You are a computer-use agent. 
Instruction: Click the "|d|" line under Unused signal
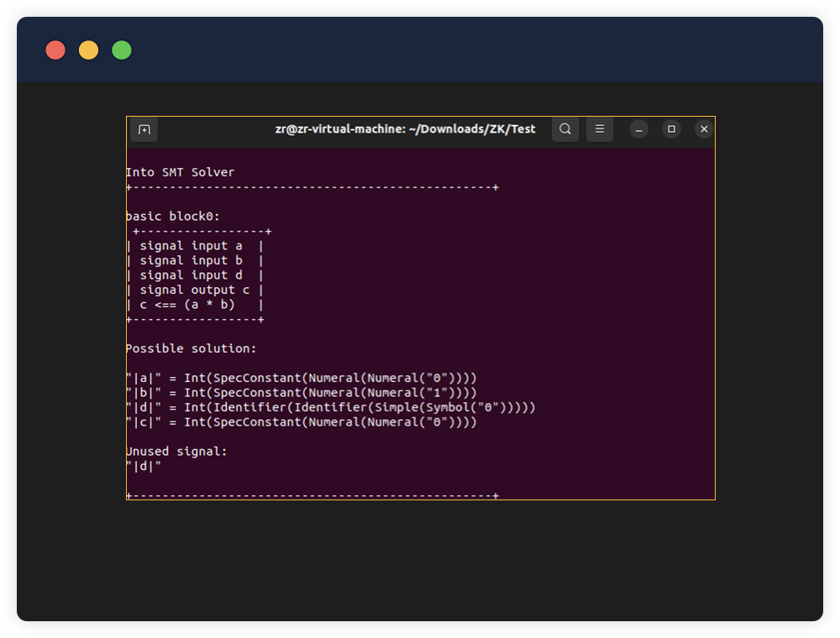pos(144,466)
